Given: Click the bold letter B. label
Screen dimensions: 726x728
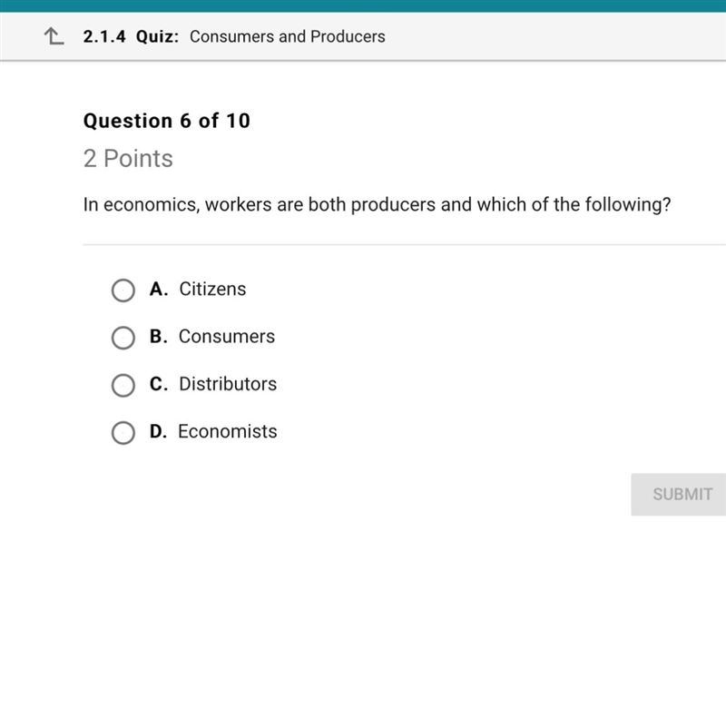Looking at the screenshot, I should 158,336.
